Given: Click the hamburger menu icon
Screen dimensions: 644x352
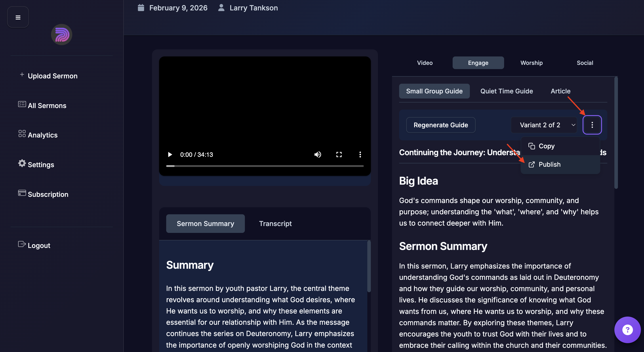Looking at the screenshot, I should 18,17.
